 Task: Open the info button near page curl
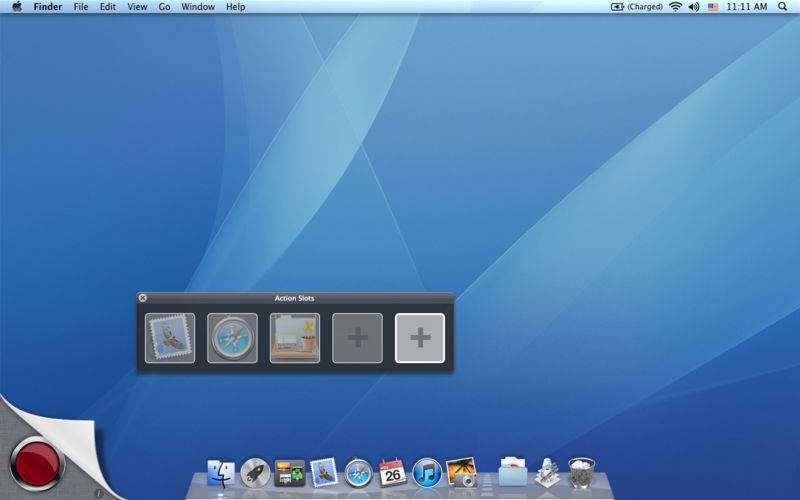tap(98, 494)
